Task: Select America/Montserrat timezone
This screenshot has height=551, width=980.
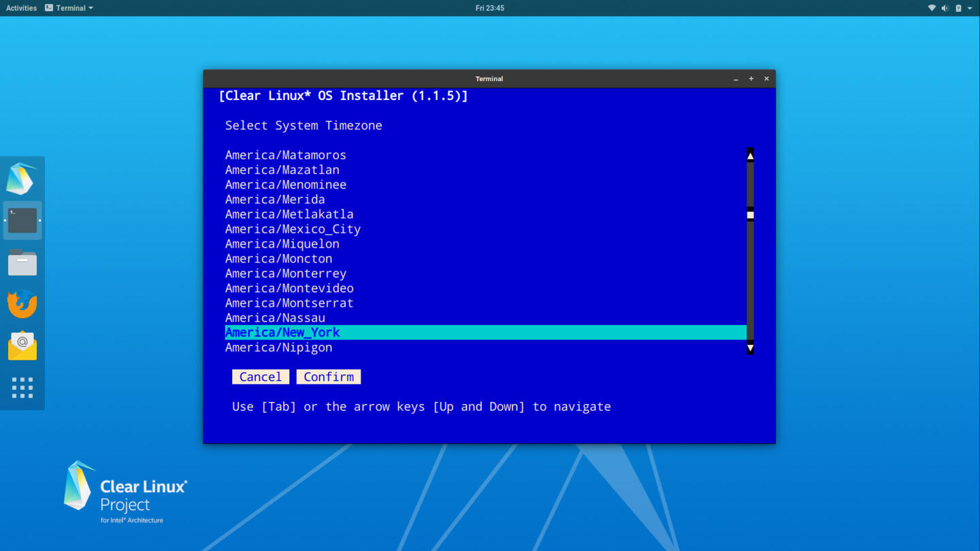Action: pos(486,303)
